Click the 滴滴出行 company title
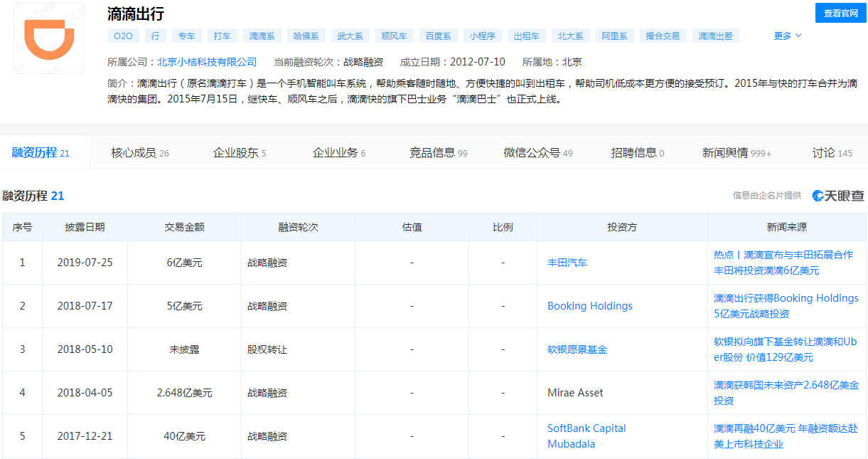 [135, 14]
